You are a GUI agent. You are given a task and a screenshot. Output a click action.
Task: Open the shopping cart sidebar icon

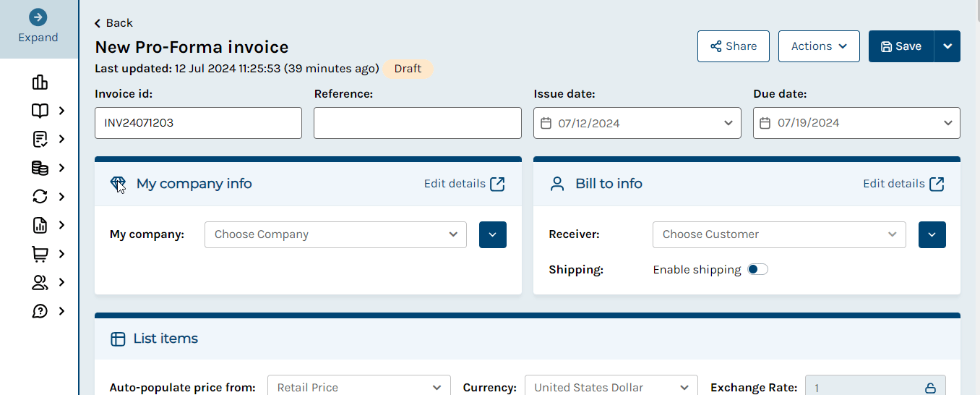40,254
